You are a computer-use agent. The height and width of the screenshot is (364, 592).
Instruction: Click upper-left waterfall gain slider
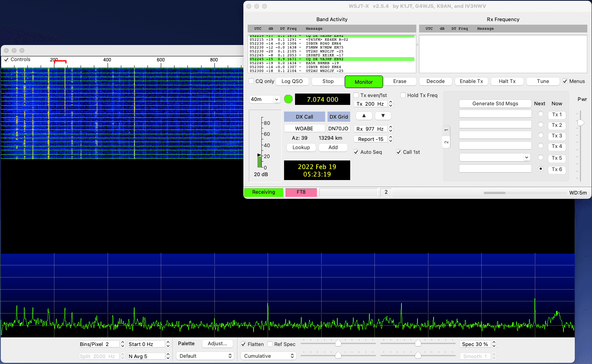[x=338, y=343]
